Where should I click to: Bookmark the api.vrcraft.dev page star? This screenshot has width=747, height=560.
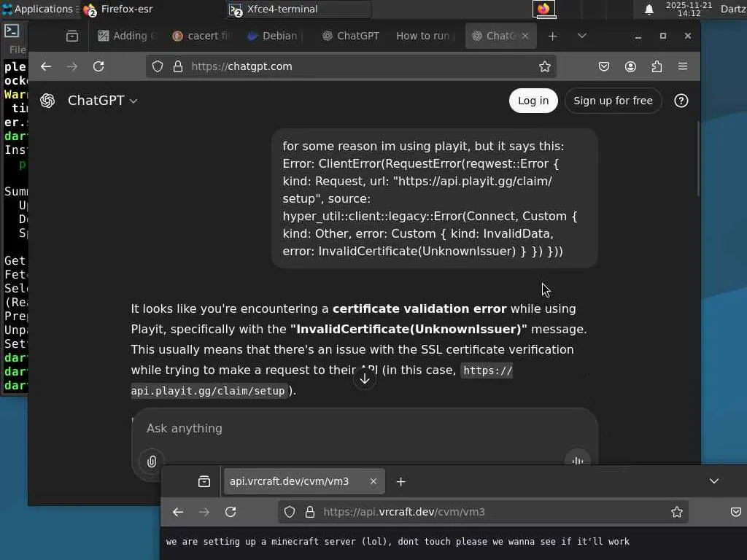(x=676, y=512)
